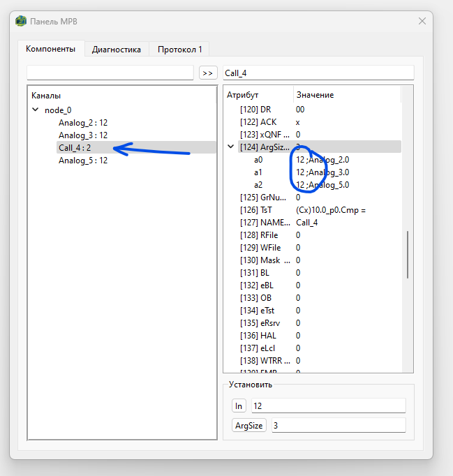Viewport: 453px width, 476px height.
Task: Click value 12 ;Analog_3.0
Action: click(x=322, y=172)
